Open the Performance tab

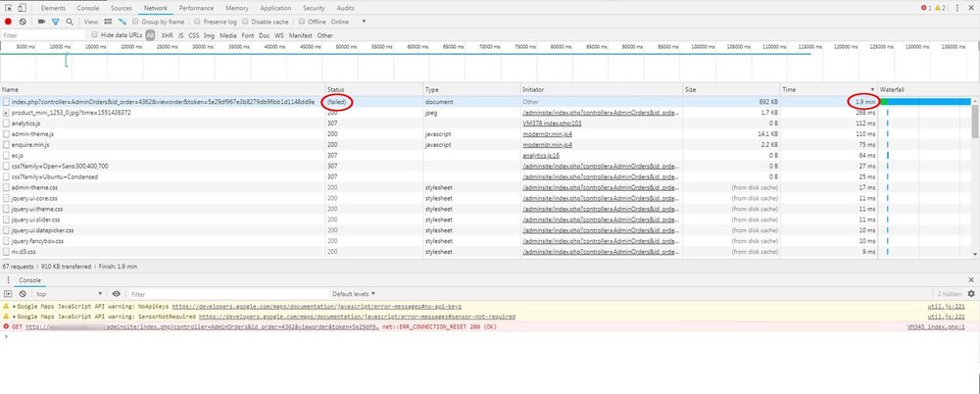click(x=196, y=8)
